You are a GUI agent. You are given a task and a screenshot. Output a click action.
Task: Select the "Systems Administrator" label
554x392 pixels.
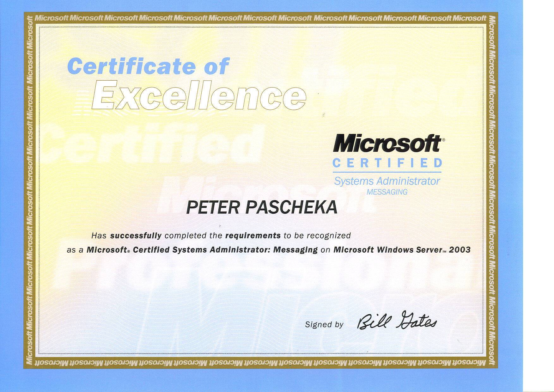click(387, 181)
